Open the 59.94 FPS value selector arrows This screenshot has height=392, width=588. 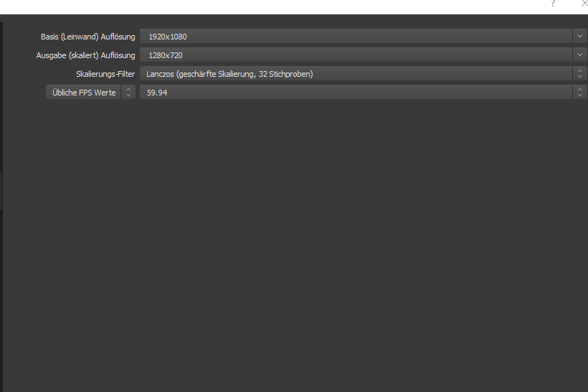pyautogui.click(x=579, y=92)
